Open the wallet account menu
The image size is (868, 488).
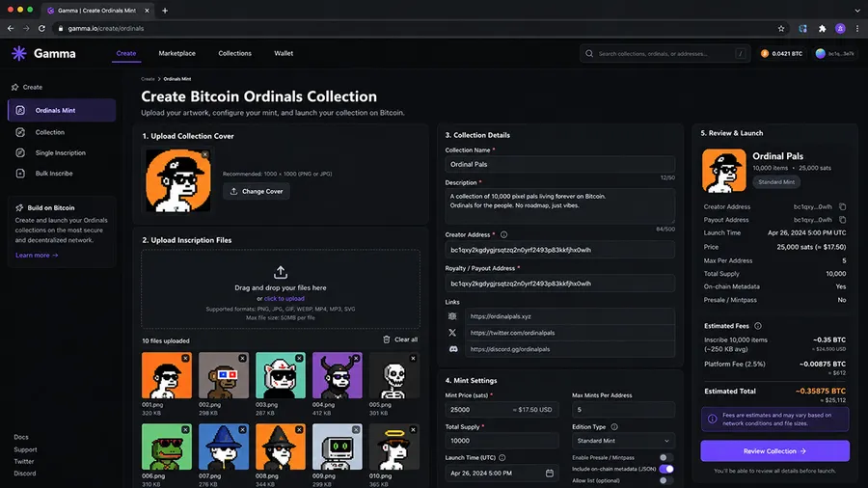[835, 54]
